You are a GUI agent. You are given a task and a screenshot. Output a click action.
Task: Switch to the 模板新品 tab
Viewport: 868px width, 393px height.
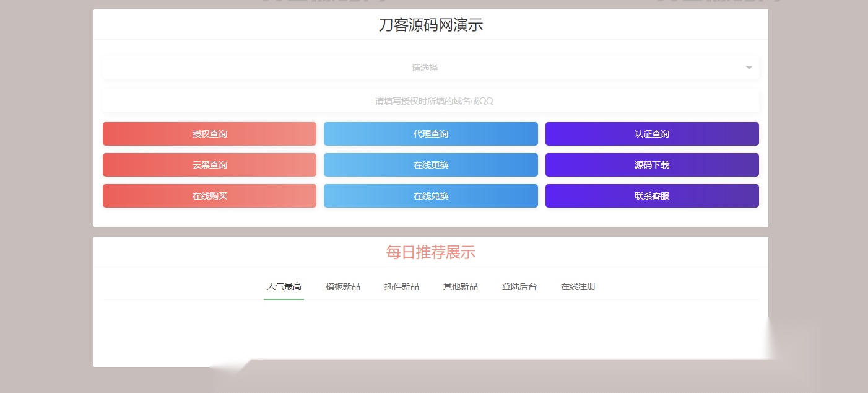[x=343, y=286]
